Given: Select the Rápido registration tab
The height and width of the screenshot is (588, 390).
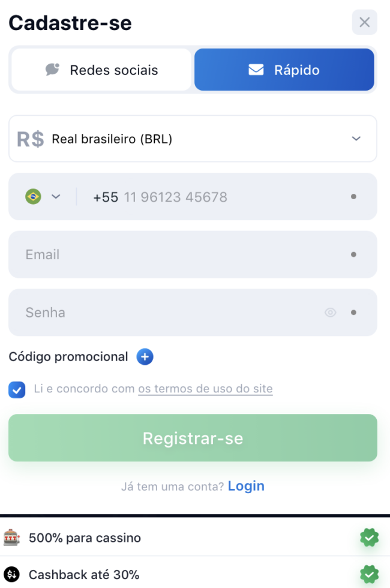Looking at the screenshot, I should [x=284, y=70].
